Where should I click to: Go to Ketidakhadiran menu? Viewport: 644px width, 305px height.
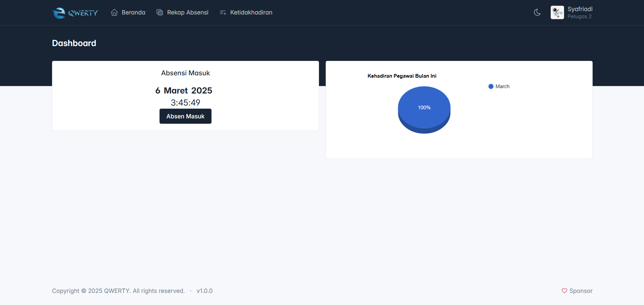click(246, 12)
